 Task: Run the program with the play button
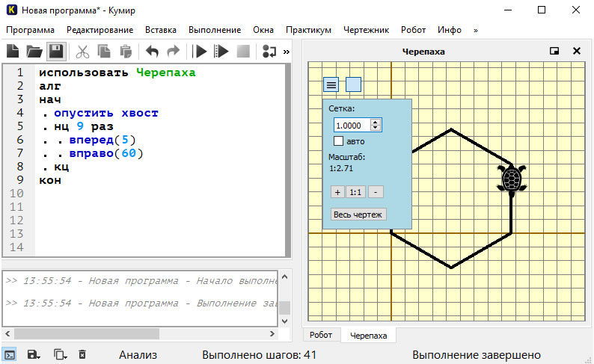coord(199,51)
